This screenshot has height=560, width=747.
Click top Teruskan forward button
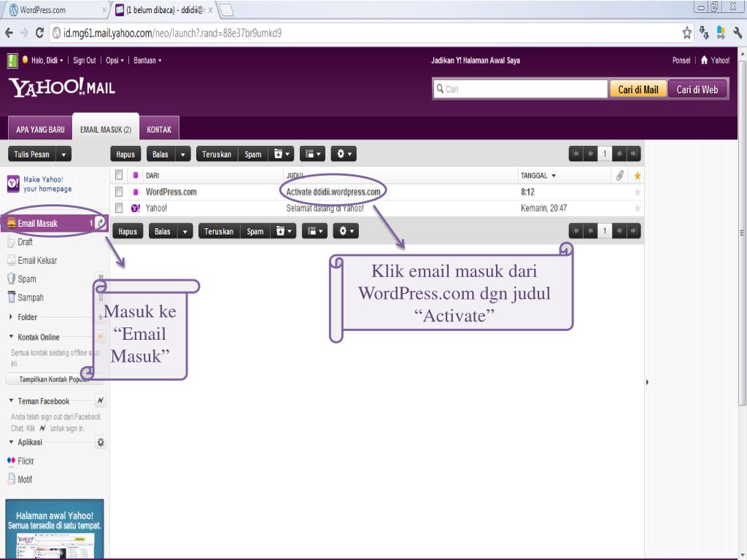(217, 155)
